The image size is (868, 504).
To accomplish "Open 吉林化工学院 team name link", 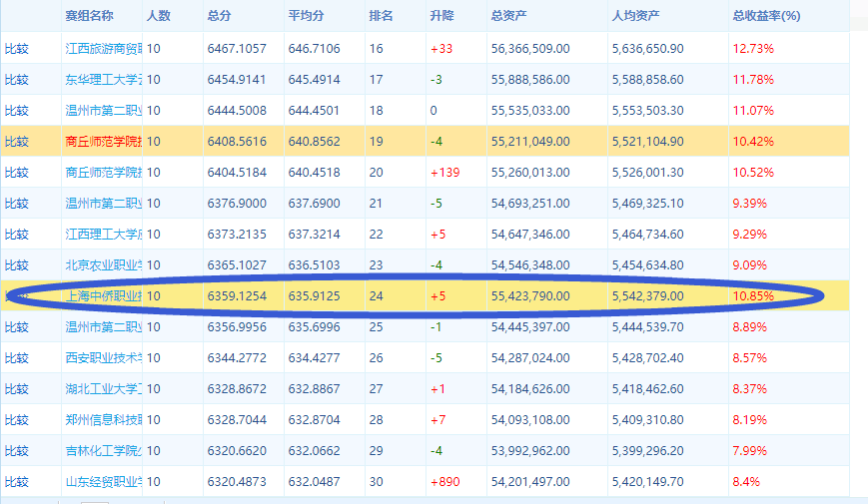I will [x=103, y=450].
